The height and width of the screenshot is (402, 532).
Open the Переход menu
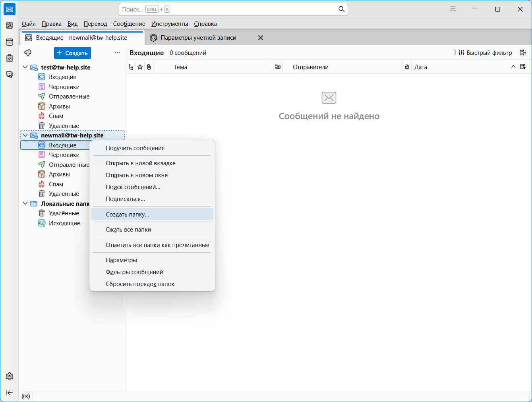[95, 24]
